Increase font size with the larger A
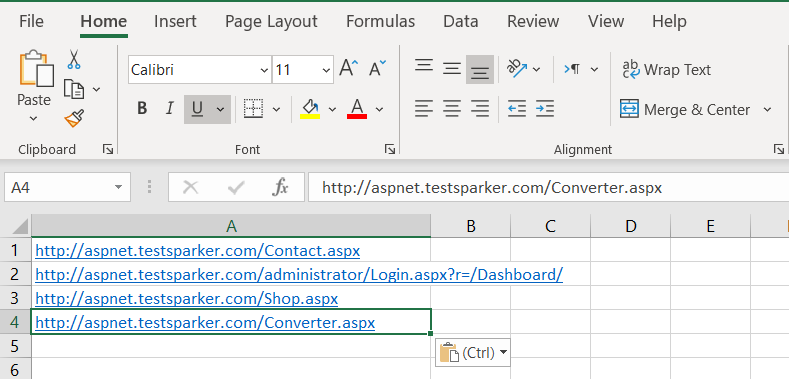The height and width of the screenshot is (379, 789). click(349, 68)
